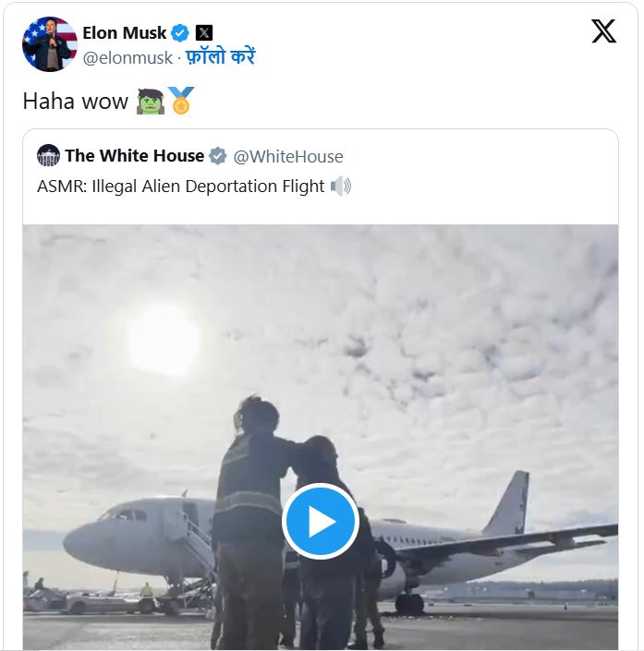Play the deportation flight video
The image size is (644, 651).
coord(321,522)
